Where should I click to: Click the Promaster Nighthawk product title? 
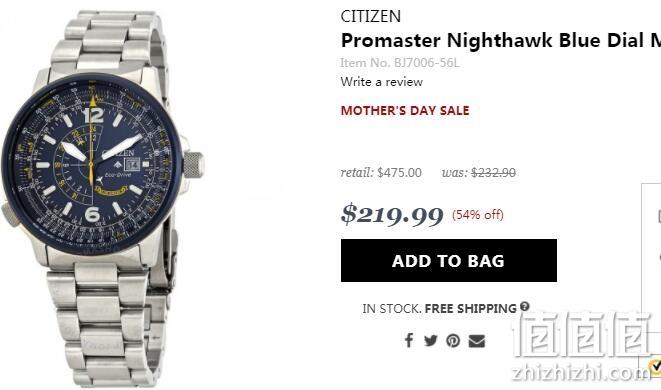pyautogui.click(x=500, y=40)
